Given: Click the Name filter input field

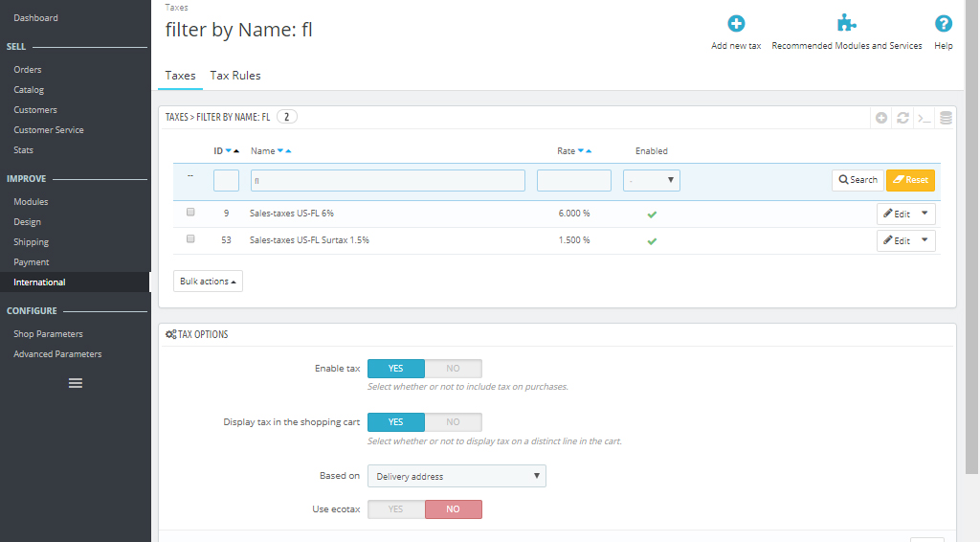Looking at the screenshot, I should pyautogui.click(x=388, y=180).
